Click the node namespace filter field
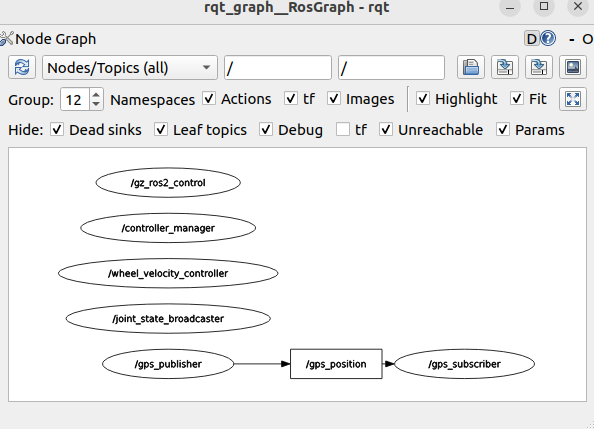Image resolution: width=594 pixels, height=429 pixels. (x=278, y=67)
